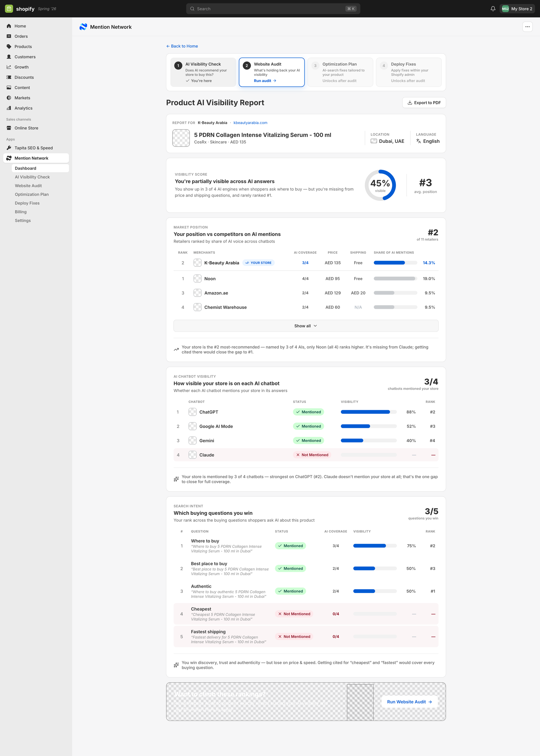Click the YOUR STORE badge
Viewport: 540px width, 756px height.
[258, 263]
